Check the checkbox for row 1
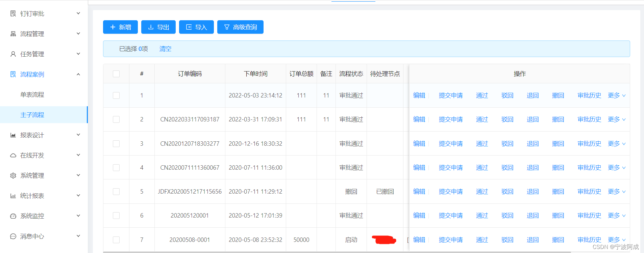The width and height of the screenshot is (644, 253). [116, 95]
